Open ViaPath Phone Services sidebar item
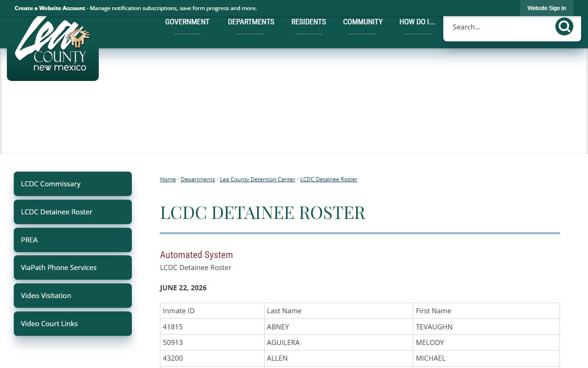Screen dimensions: 588x368 pyautogui.click(x=73, y=268)
